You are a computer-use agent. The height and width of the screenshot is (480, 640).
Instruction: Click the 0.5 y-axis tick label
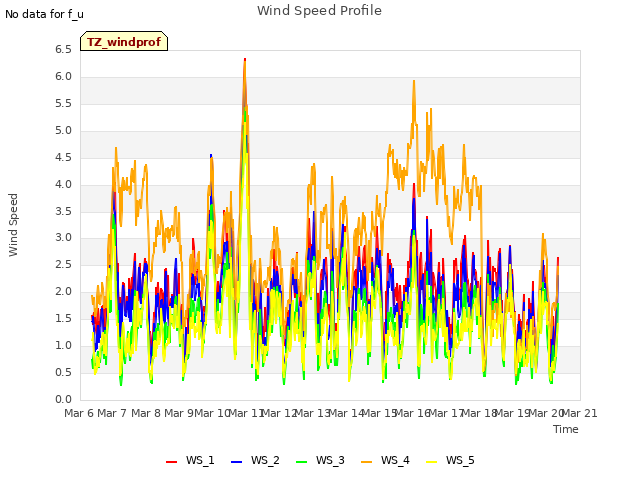click(63, 372)
